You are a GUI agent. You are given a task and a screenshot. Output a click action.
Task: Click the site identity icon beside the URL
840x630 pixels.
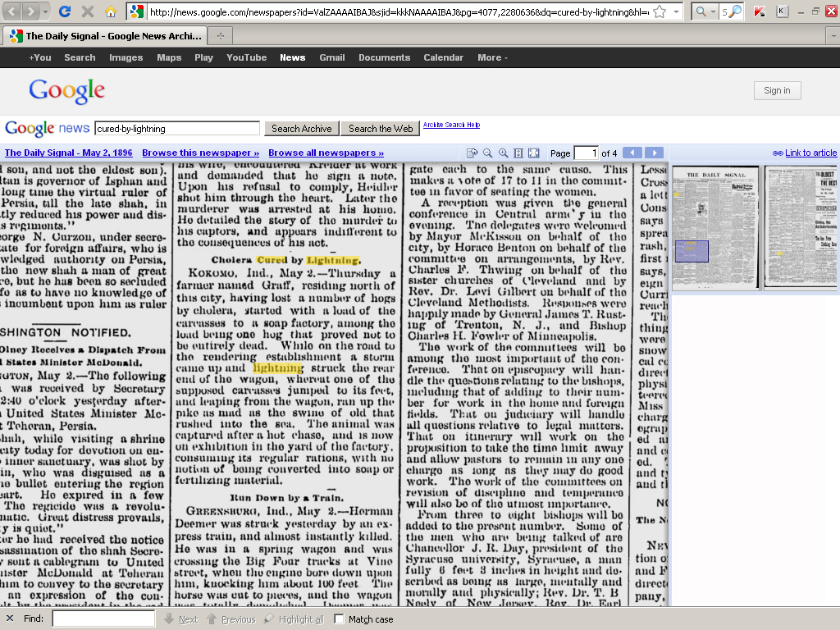[x=137, y=11]
